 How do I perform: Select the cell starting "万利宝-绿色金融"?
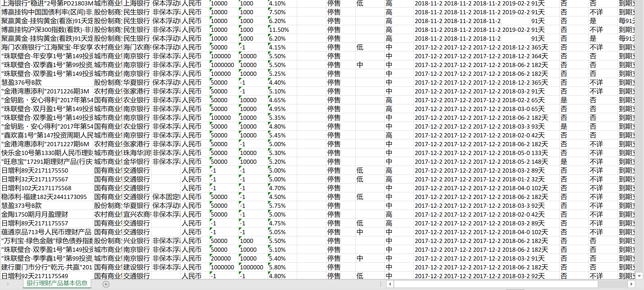click(47, 241)
